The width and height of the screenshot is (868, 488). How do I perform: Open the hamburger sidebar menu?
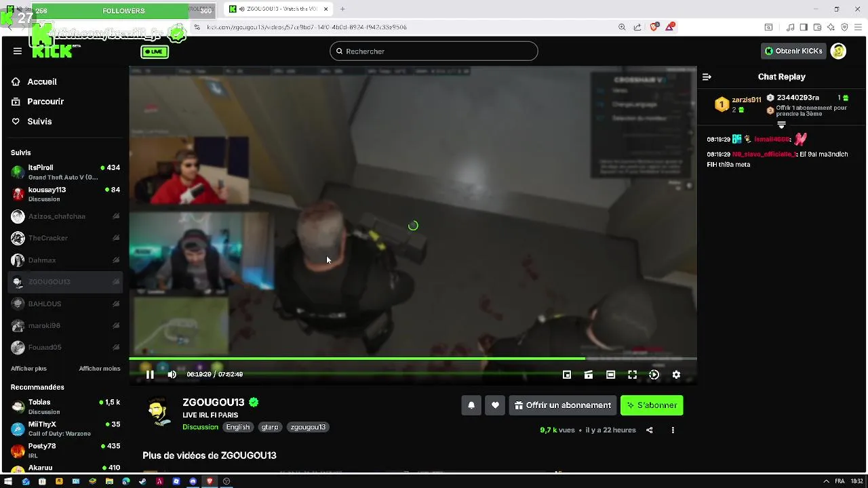[17, 51]
